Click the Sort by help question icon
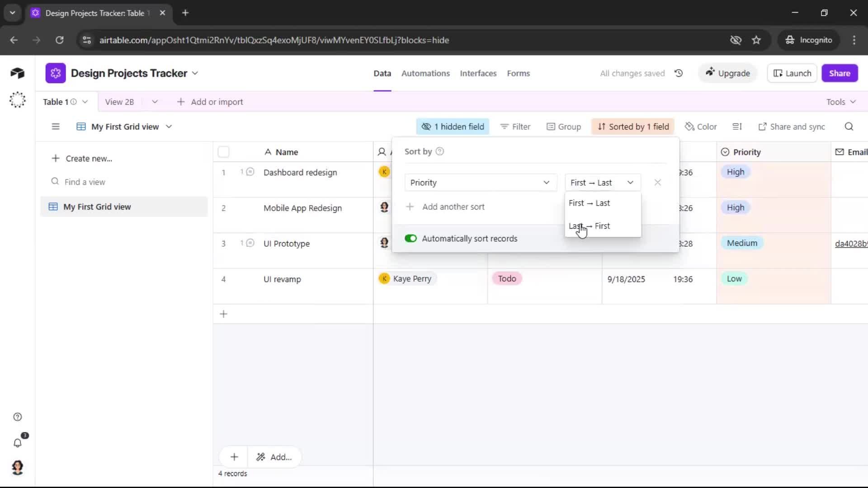This screenshot has width=868, height=488. point(439,151)
